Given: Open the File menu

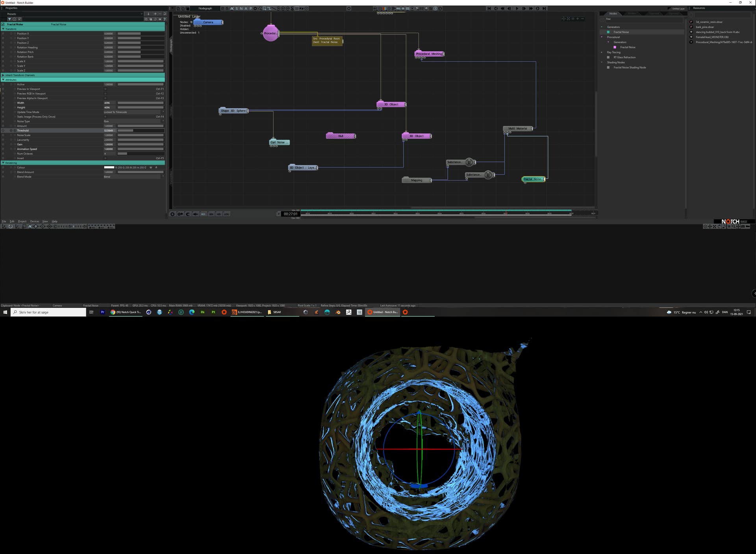Looking at the screenshot, I should pyautogui.click(x=4, y=221).
